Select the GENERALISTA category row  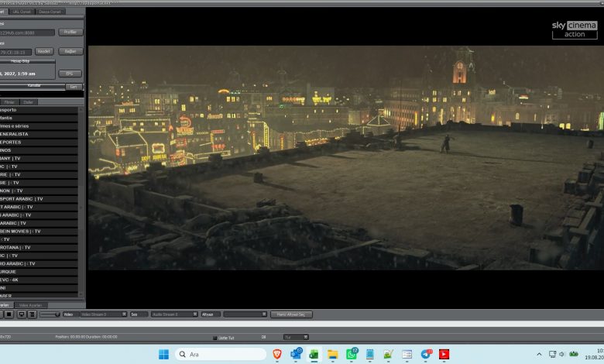pos(39,134)
